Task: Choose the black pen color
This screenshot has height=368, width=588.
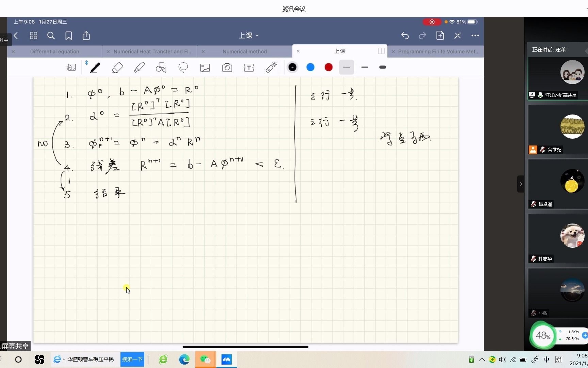Action: 292,67
